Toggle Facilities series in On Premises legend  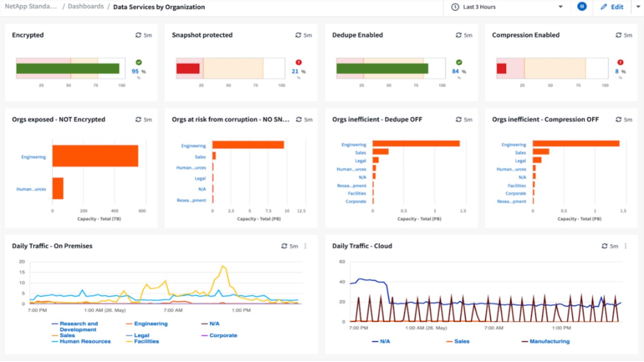(146, 341)
